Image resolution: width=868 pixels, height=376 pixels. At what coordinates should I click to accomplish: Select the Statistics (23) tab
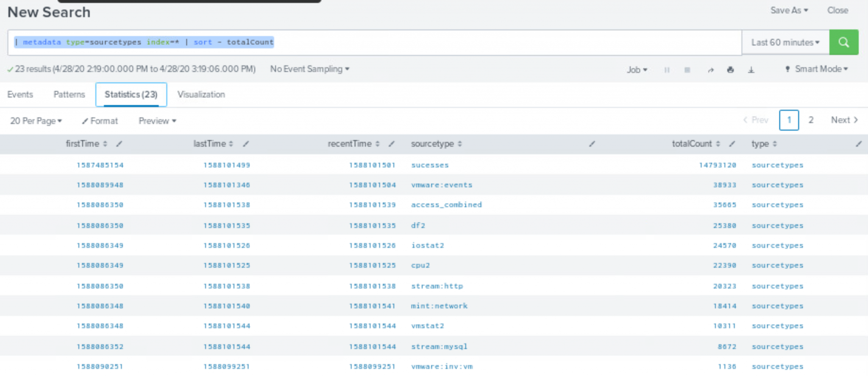tap(131, 95)
